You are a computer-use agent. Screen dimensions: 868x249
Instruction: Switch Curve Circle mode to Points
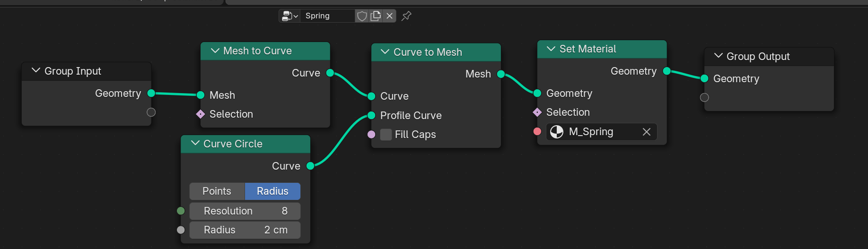[217, 191]
